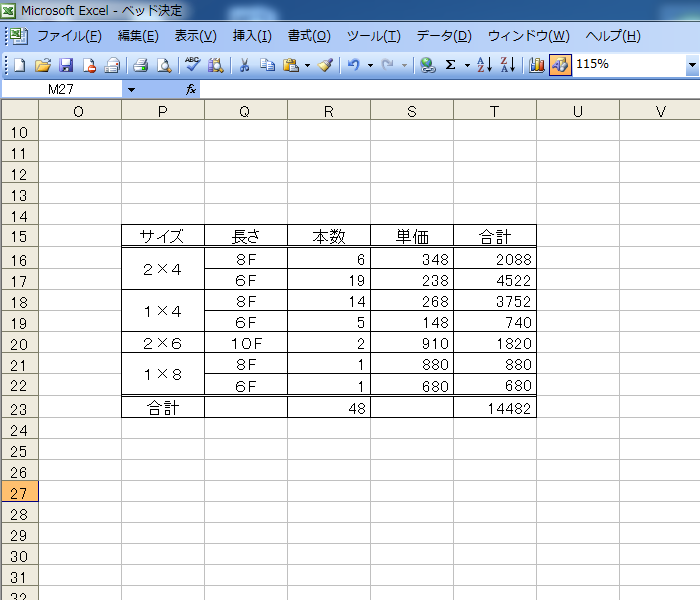Click the E-mail icon on toolbar

pos(112,65)
